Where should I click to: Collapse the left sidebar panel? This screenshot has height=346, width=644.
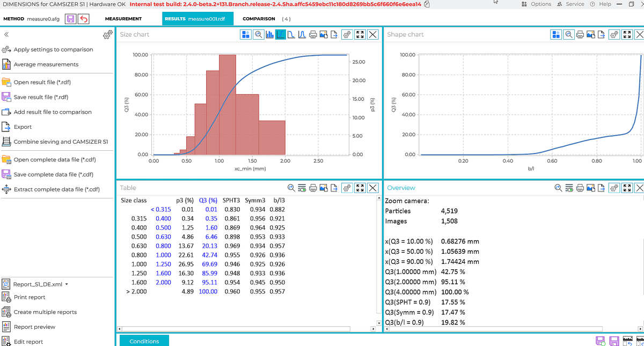pyautogui.click(x=6, y=34)
